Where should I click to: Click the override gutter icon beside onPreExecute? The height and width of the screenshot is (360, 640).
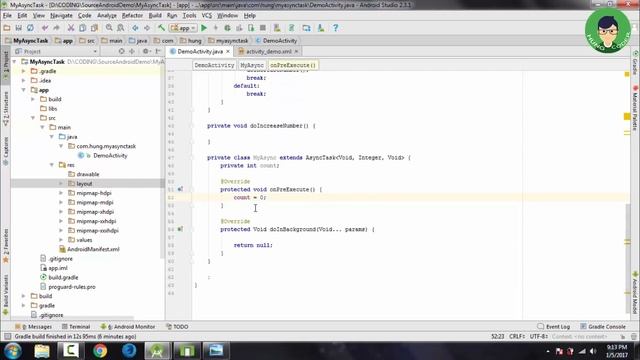coord(180,189)
